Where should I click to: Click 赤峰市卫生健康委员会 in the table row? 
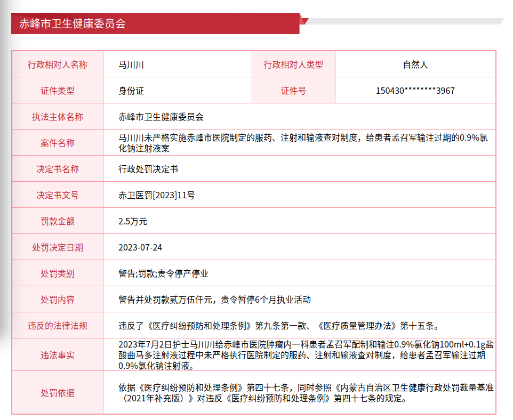click(x=161, y=117)
